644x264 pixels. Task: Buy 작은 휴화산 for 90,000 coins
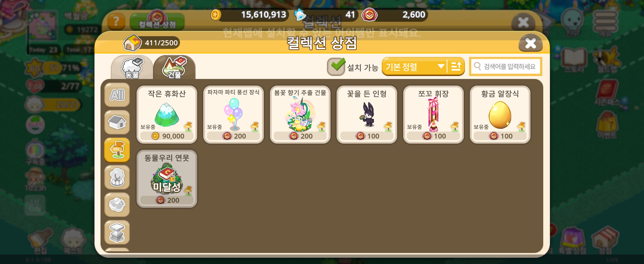(x=167, y=136)
